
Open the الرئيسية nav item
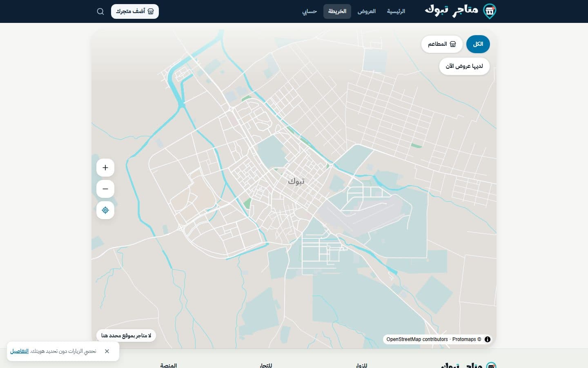[396, 11]
